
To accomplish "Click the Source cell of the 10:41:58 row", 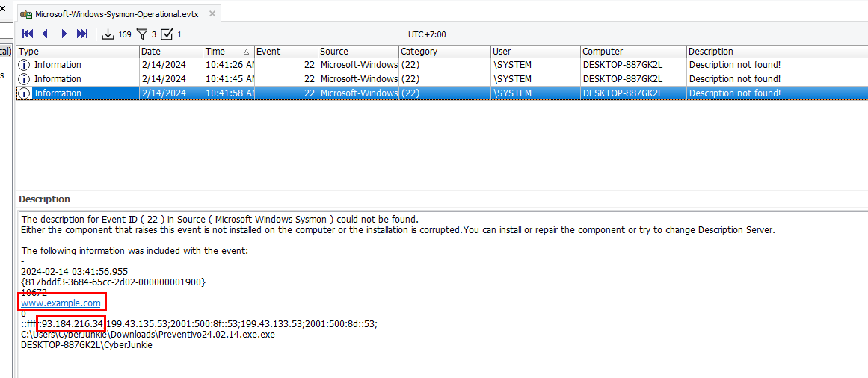I will (358, 93).
